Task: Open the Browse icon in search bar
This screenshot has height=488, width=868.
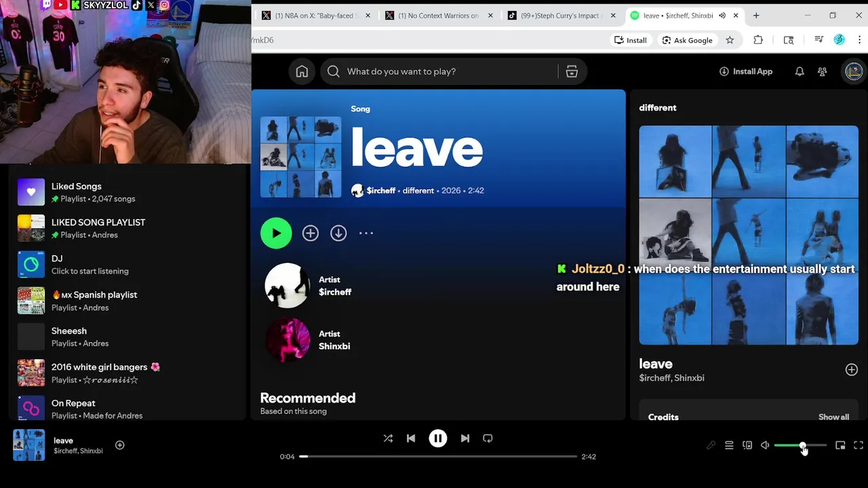Action: [x=572, y=71]
